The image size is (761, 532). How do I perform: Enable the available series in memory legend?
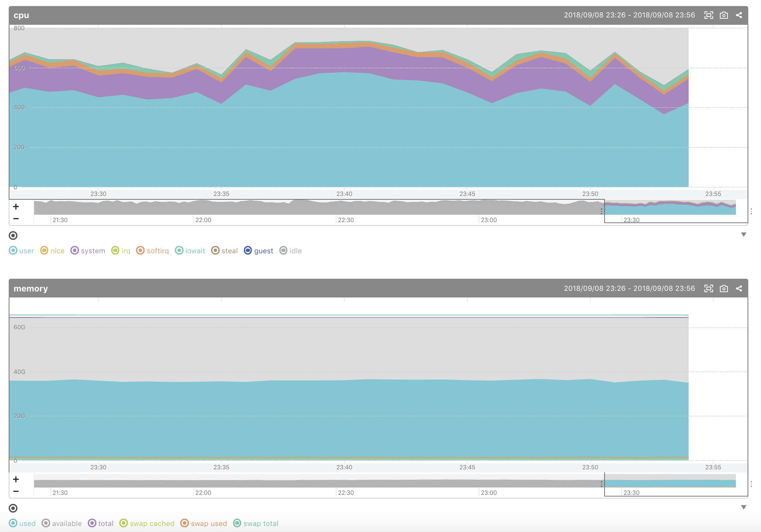[x=62, y=523]
